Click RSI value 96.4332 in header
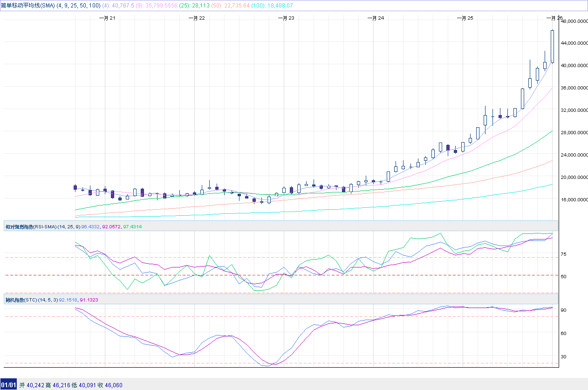 91,226
